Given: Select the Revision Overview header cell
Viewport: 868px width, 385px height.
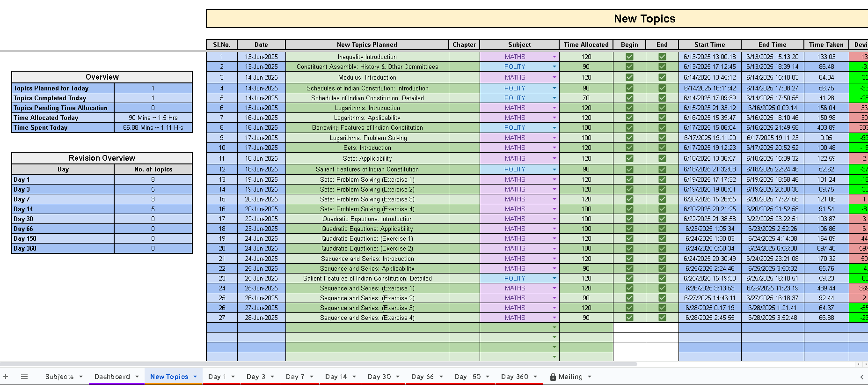Looking at the screenshot, I should click(102, 158).
